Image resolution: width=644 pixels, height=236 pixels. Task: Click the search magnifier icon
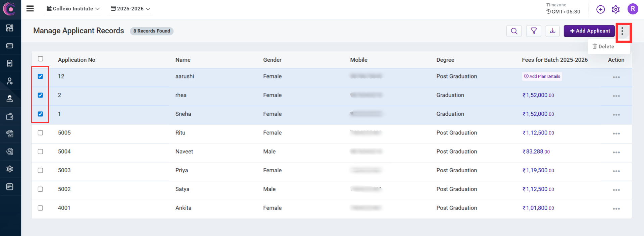(x=514, y=31)
